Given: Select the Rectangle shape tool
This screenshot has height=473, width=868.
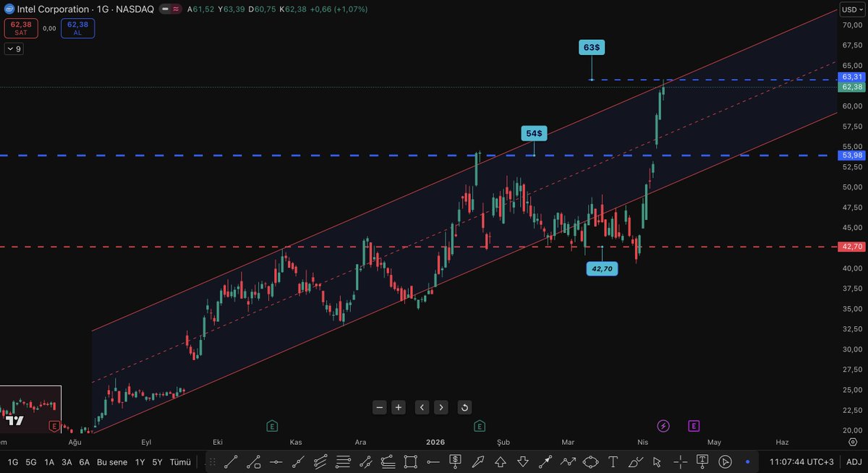Looking at the screenshot, I should tap(410, 461).
